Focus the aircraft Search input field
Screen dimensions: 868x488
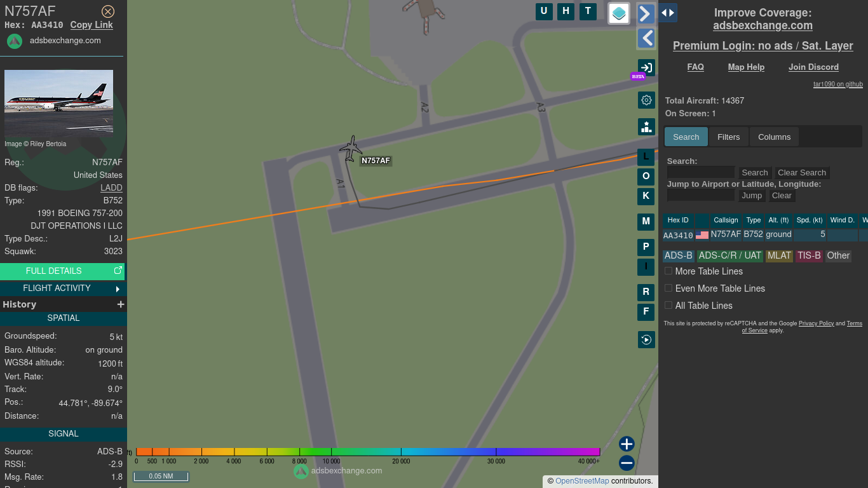701,172
